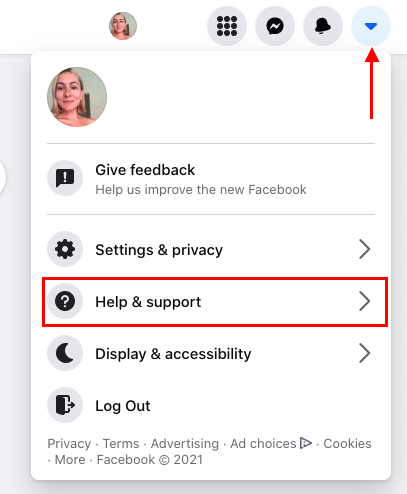Select the Give feedback menu entry
Image resolution: width=407 pixels, height=494 pixels.
pos(211,179)
